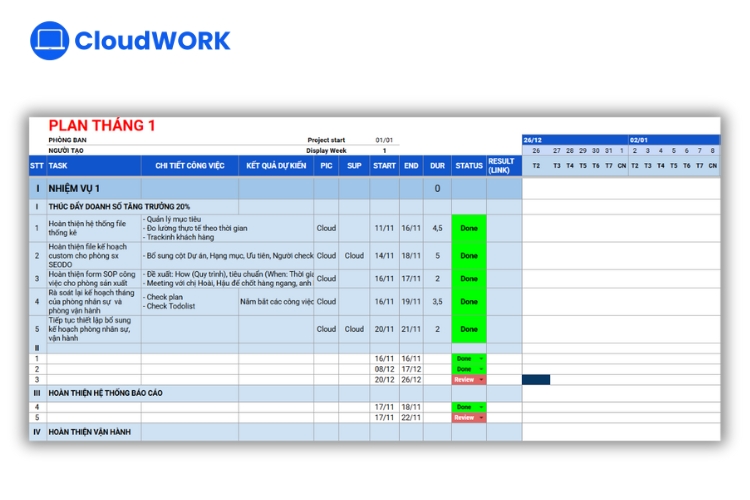Expand the Done dropdown in the 17/11–18/11 row
The height and width of the screenshot is (500, 750).
tap(481, 407)
